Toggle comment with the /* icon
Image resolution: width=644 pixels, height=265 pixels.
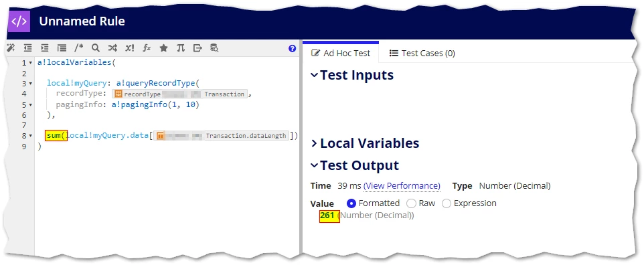point(79,48)
